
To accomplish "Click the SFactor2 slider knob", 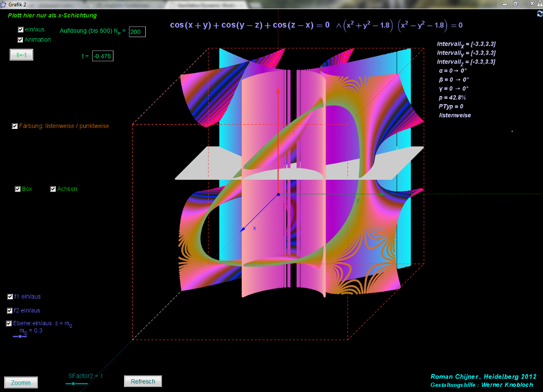I will point(74,382).
